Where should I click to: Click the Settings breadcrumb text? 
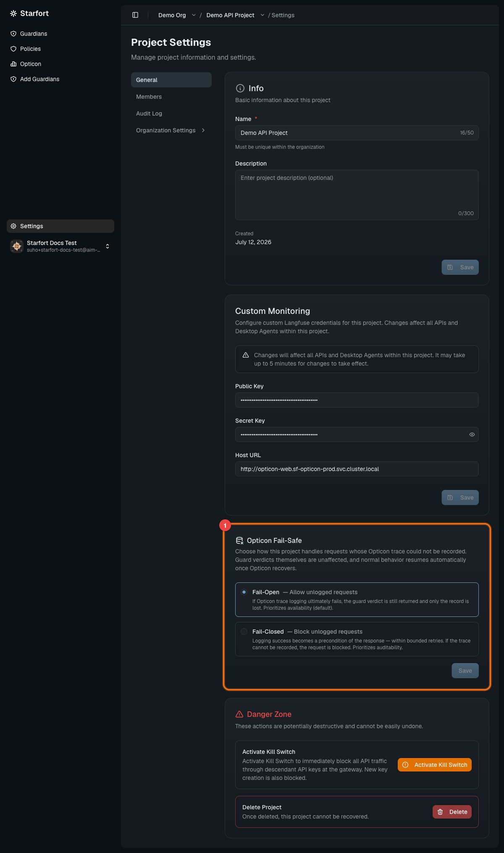pyautogui.click(x=283, y=15)
